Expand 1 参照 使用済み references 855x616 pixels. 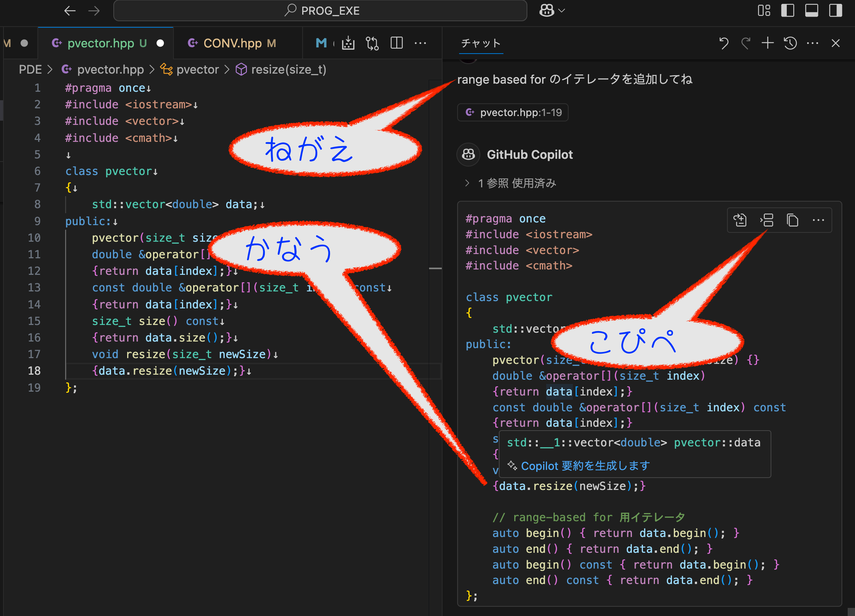511,183
